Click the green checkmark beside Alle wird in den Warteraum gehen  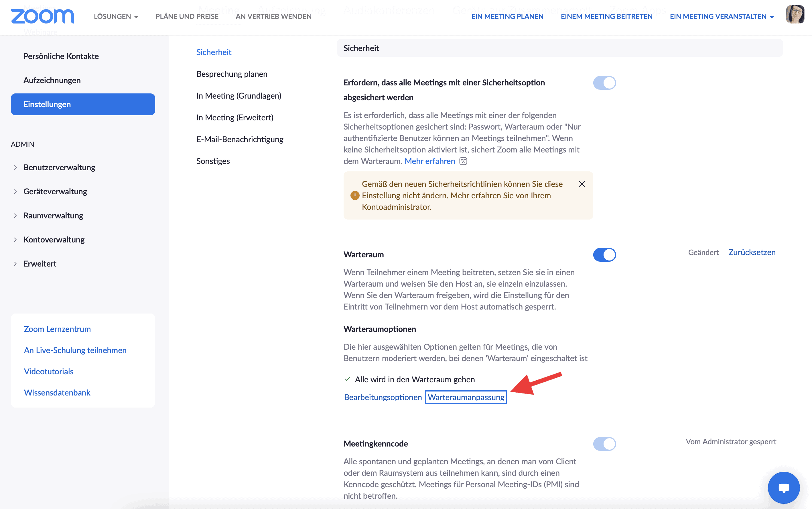(347, 379)
